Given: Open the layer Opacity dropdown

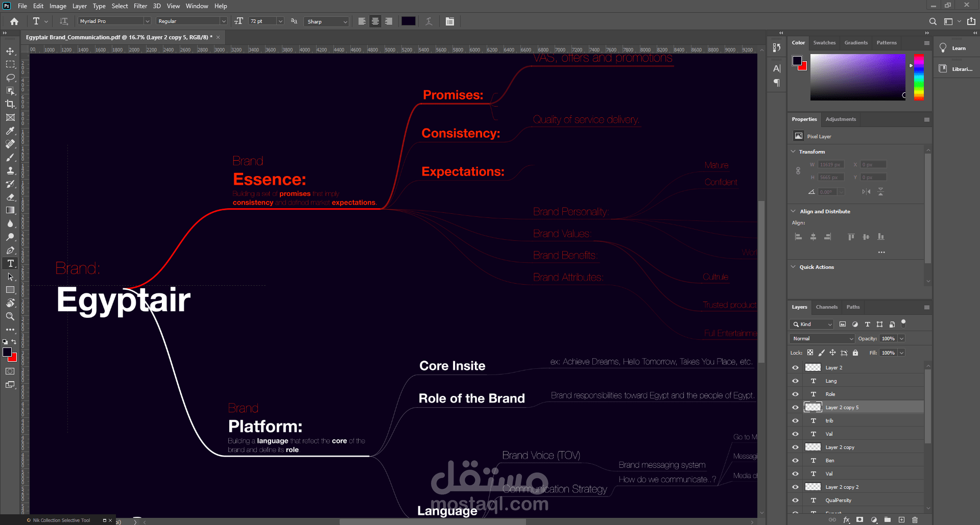Looking at the screenshot, I should click(901, 338).
